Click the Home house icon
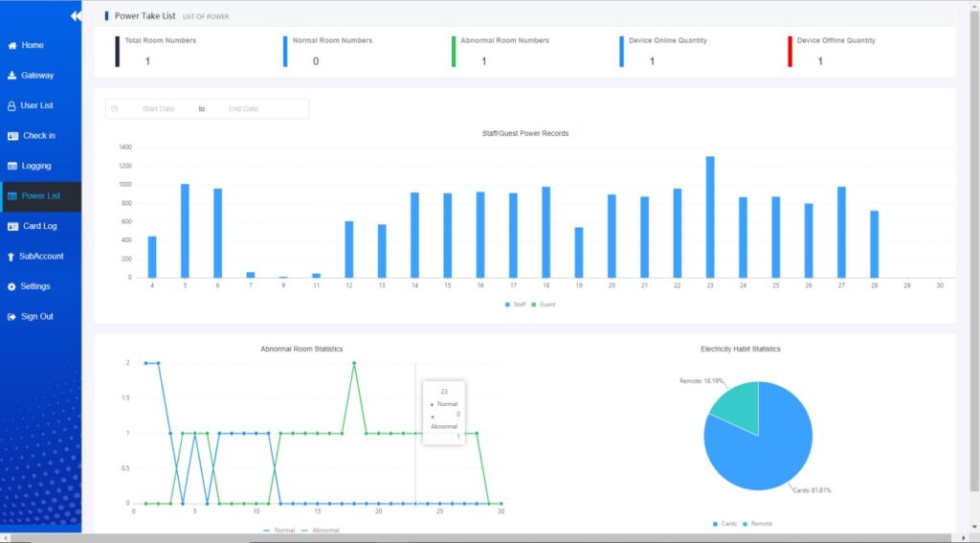The width and height of the screenshot is (980, 543). 11,45
